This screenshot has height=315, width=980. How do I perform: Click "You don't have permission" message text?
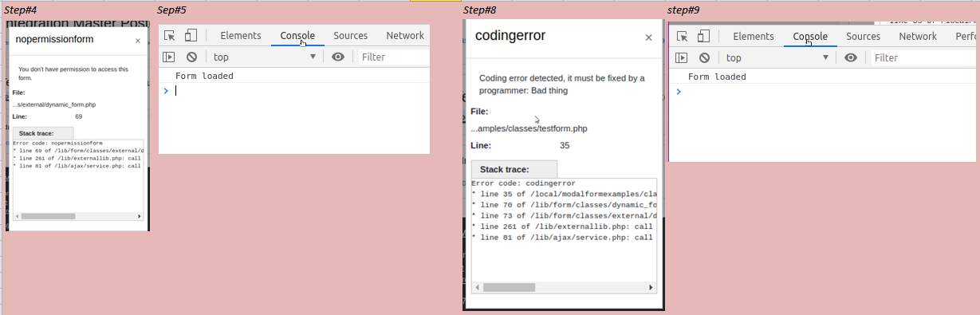point(73,74)
